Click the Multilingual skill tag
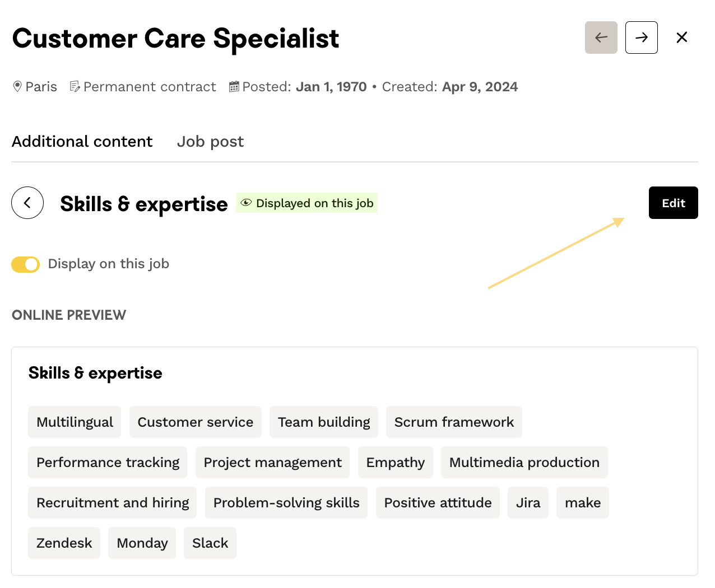This screenshot has height=588, width=715. click(x=75, y=422)
